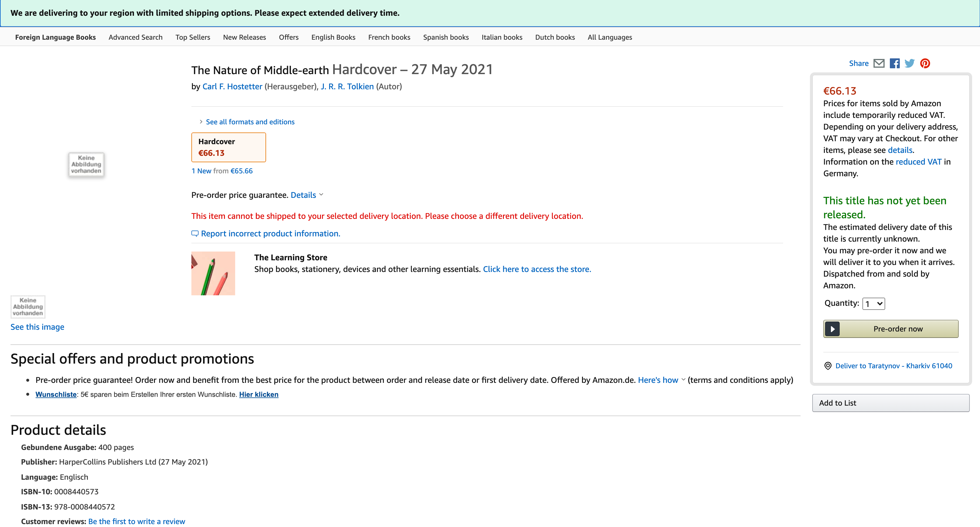Click Deliver to Taratynov - Kharkiv 61040
The height and width of the screenshot is (527, 980).
click(894, 366)
